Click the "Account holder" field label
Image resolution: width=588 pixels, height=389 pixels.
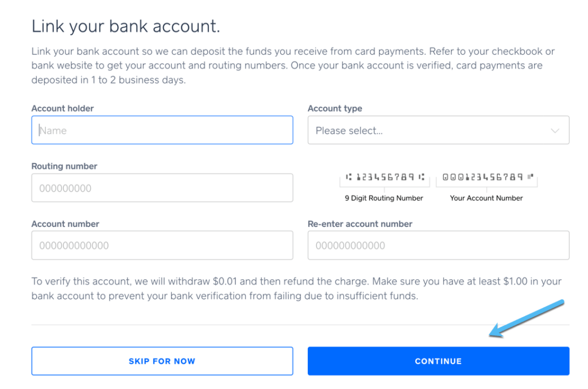pos(63,109)
